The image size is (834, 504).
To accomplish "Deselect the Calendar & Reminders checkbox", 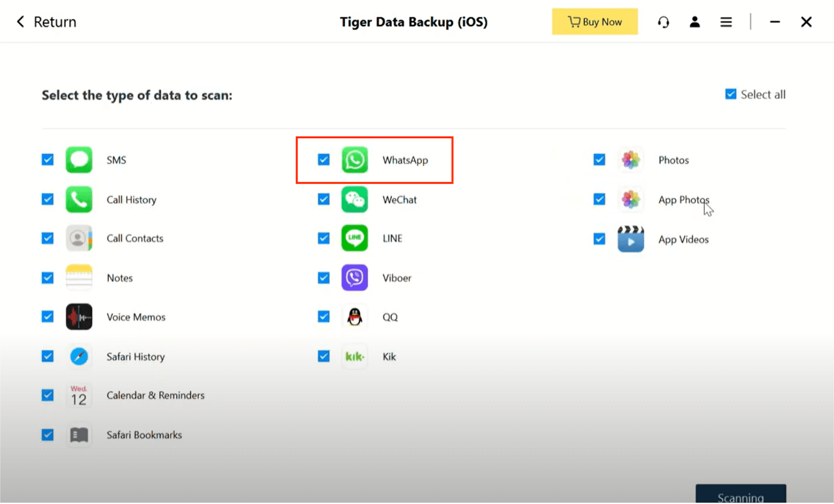I will (x=48, y=395).
